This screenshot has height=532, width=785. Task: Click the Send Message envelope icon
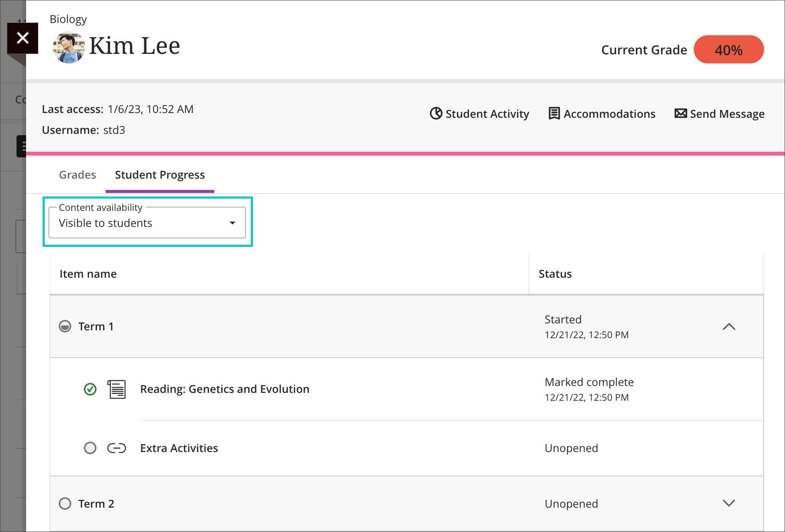click(x=680, y=113)
